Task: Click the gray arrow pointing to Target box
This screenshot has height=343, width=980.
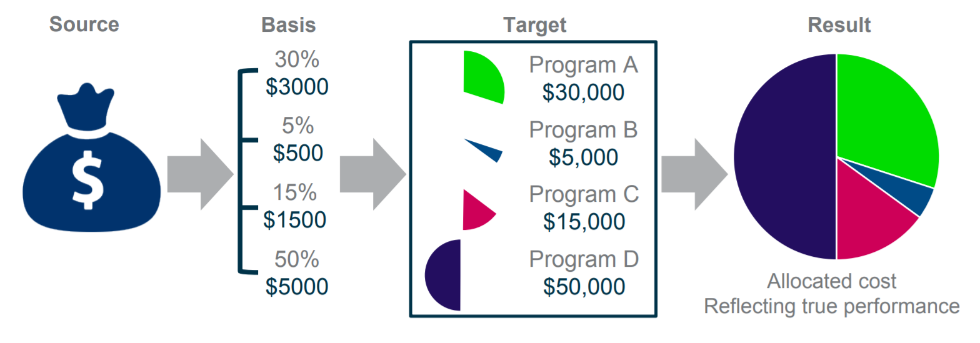Action: click(373, 174)
